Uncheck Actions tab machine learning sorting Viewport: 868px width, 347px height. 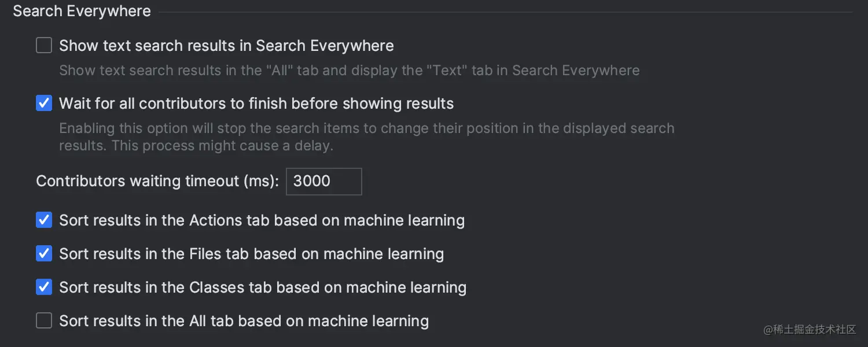[x=44, y=220]
